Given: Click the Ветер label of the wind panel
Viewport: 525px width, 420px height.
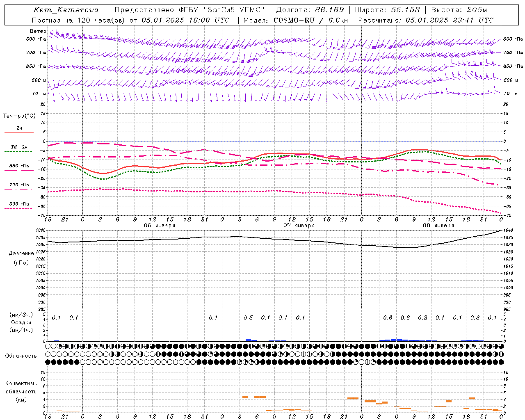Looking at the screenshot, I should click(x=38, y=31).
